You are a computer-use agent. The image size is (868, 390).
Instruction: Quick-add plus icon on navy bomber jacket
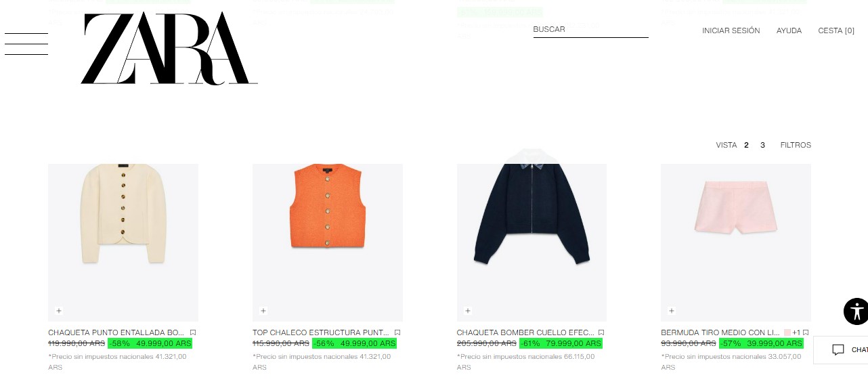(x=468, y=311)
